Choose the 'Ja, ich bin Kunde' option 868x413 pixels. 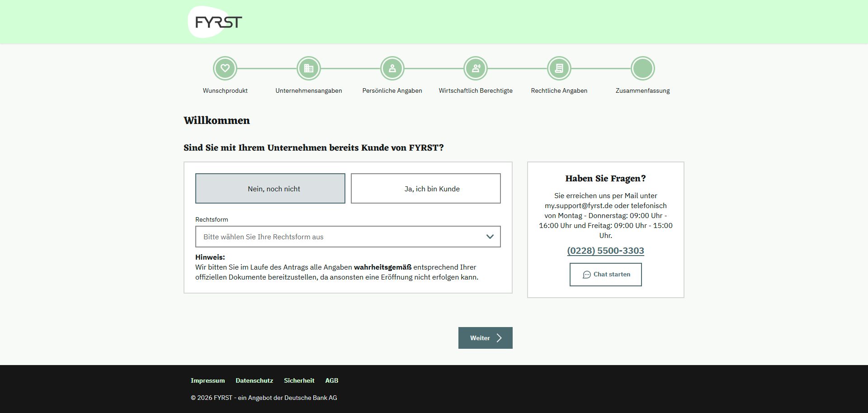point(426,189)
